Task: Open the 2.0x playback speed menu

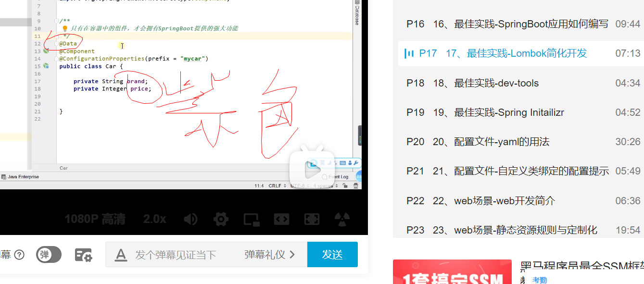Action: point(155,219)
